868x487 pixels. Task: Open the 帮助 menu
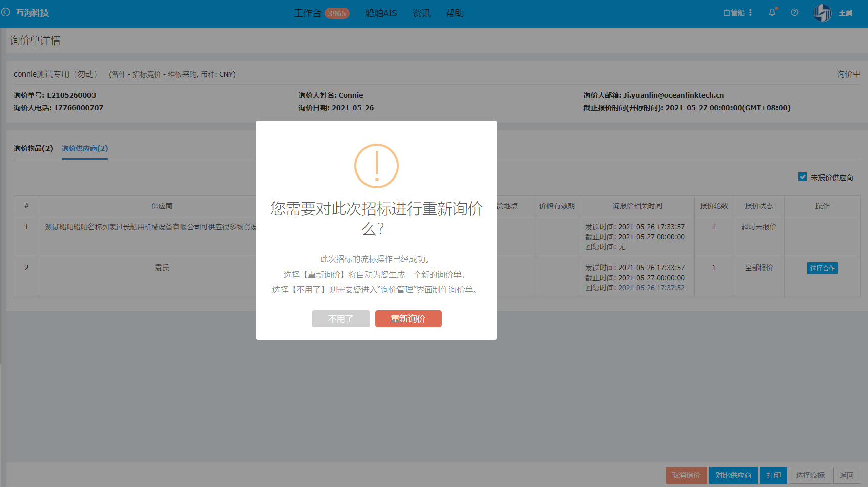454,13
